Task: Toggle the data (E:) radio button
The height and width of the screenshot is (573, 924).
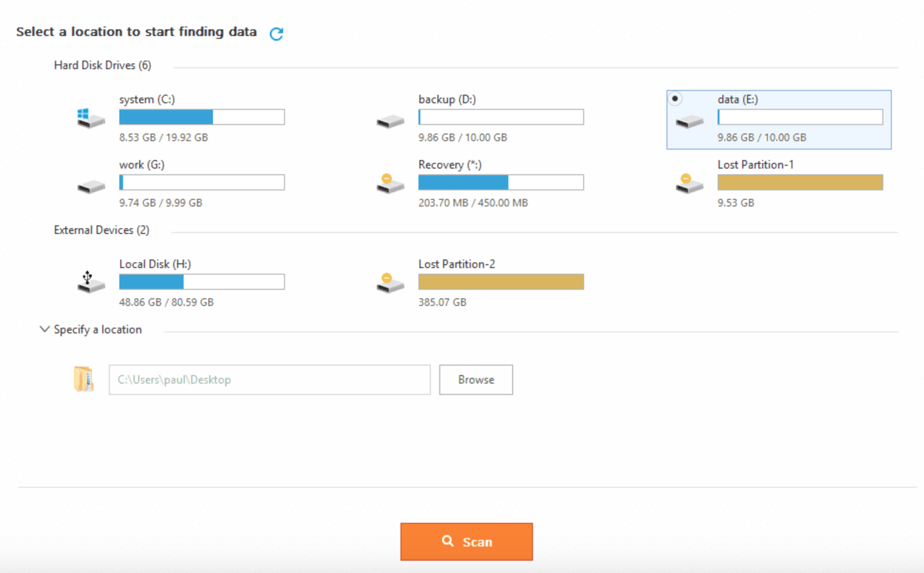Action: 675,98
